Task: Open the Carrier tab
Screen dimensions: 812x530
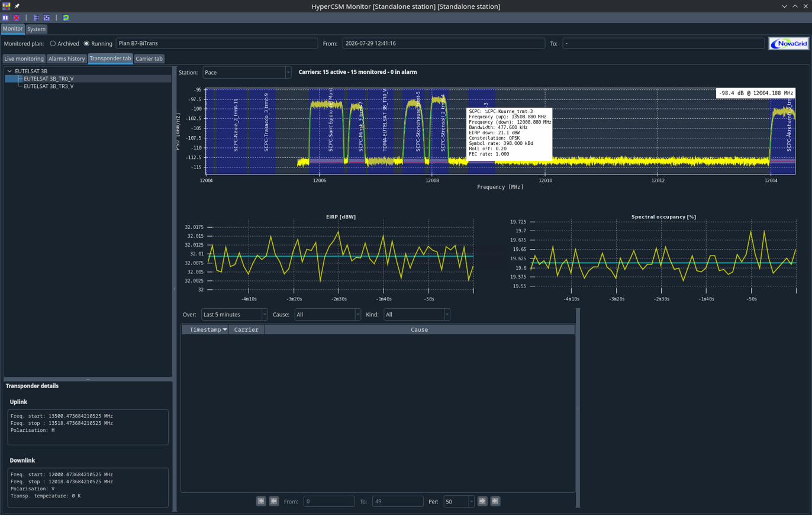Action: [x=149, y=59]
